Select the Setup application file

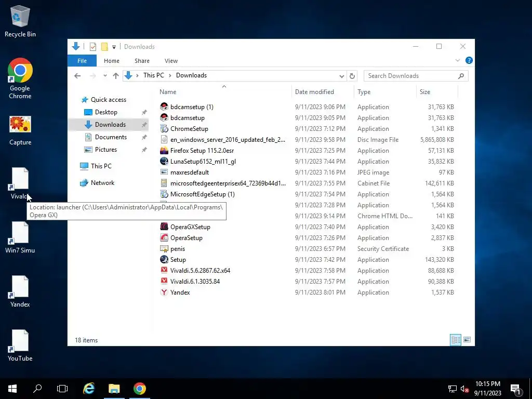(178, 260)
